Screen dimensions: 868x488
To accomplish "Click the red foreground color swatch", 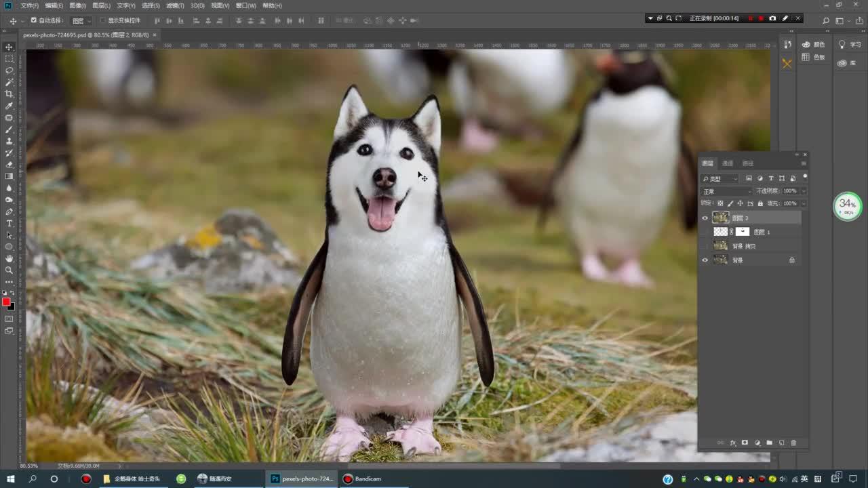I will click(x=6, y=302).
